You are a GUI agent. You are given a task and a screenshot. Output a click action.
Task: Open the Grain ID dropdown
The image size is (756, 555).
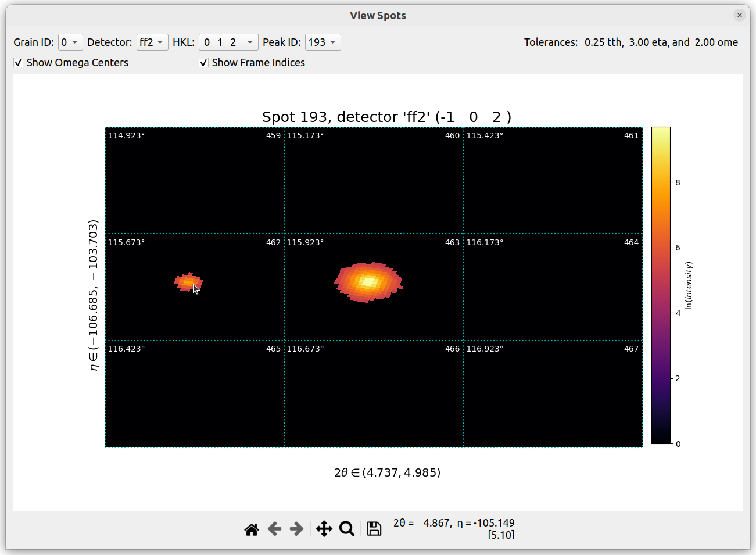[x=70, y=42]
